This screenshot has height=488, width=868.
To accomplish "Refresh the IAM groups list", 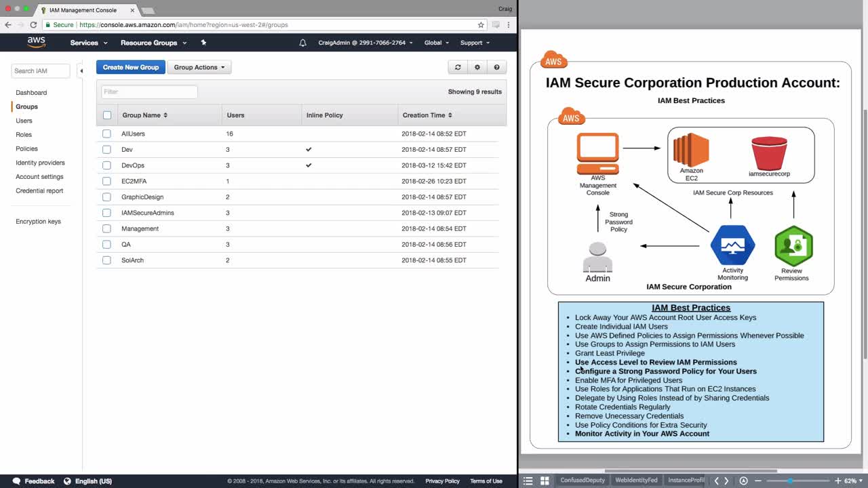I will pos(458,67).
